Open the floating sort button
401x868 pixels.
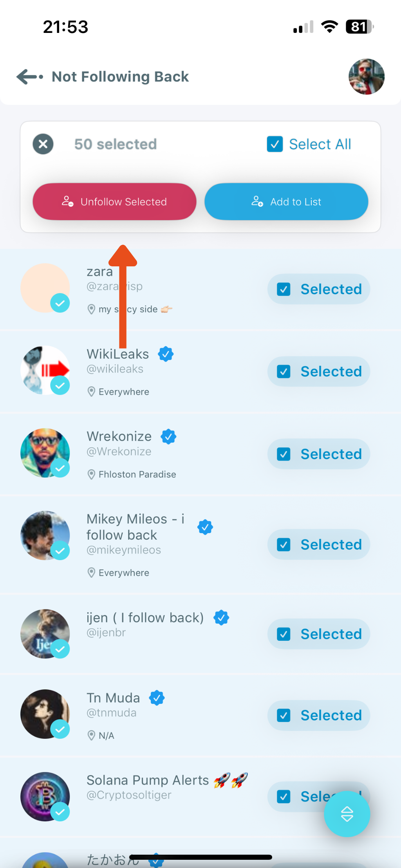pyautogui.click(x=347, y=814)
